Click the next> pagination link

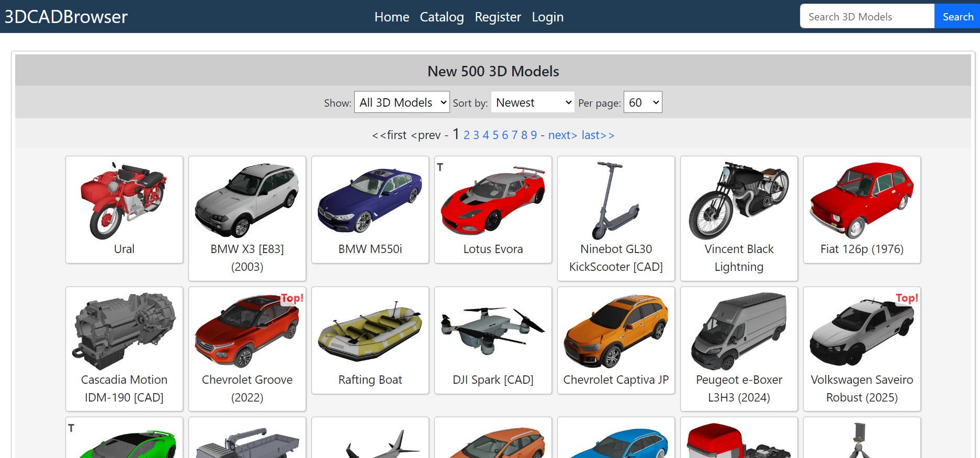coord(562,135)
